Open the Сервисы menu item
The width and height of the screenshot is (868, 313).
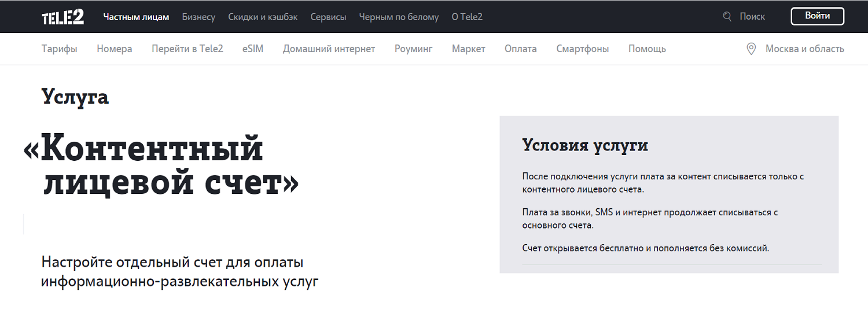pyautogui.click(x=328, y=17)
